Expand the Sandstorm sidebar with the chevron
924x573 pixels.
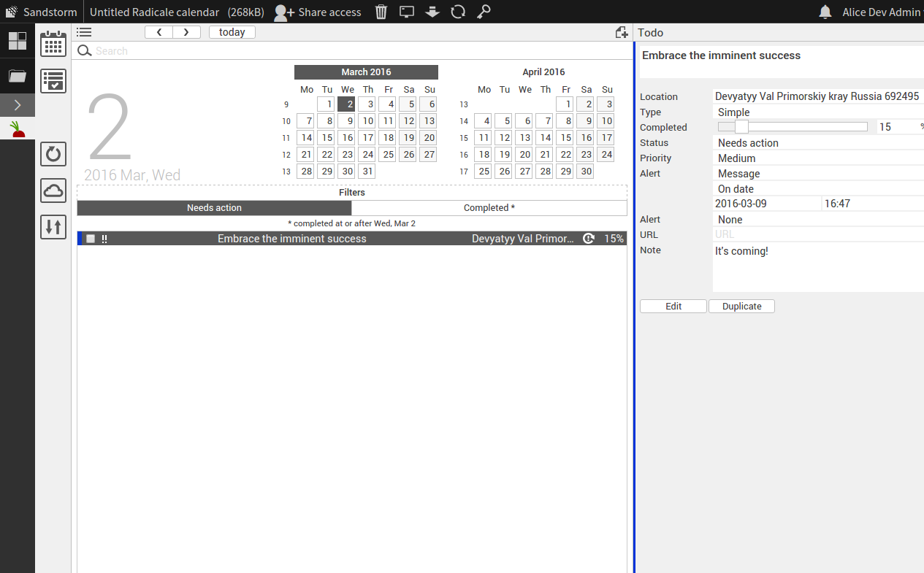pyautogui.click(x=18, y=105)
